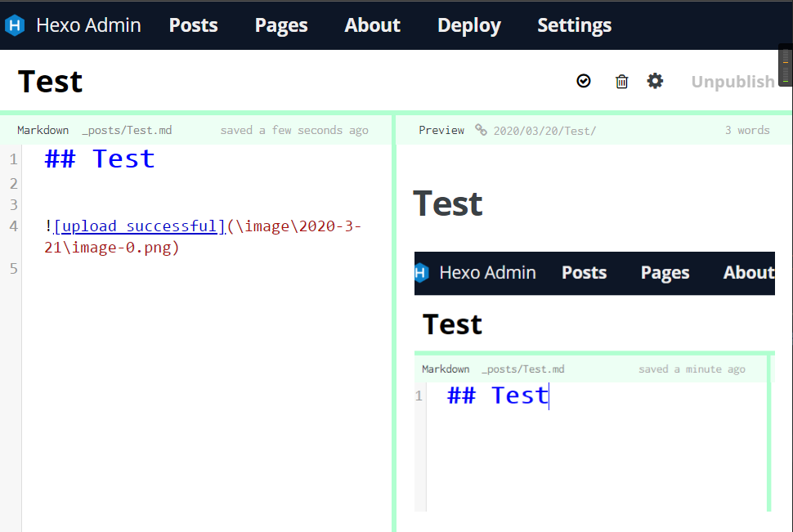Image resolution: width=793 pixels, height=532 pixels.
Task: Click the Hexo hexagon logo icon
Action: tap(16, 25)
